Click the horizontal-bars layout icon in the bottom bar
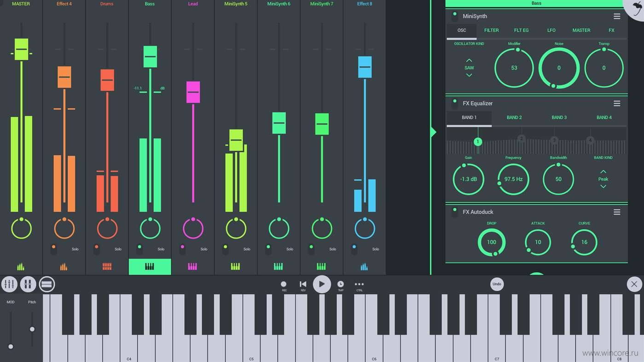 pyautogui.click(x=46, y=284)
